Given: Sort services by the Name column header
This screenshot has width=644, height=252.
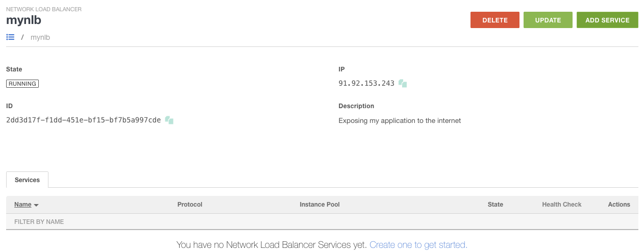Looking at the screenshot, I should coord(23,205).
